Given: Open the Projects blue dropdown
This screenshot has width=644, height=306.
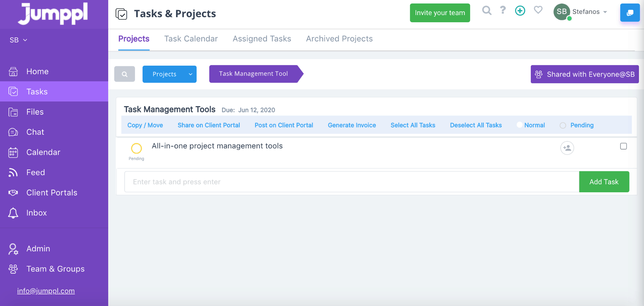Looking at the screenshot, I should pyautogui.click(x=169, y=74).
